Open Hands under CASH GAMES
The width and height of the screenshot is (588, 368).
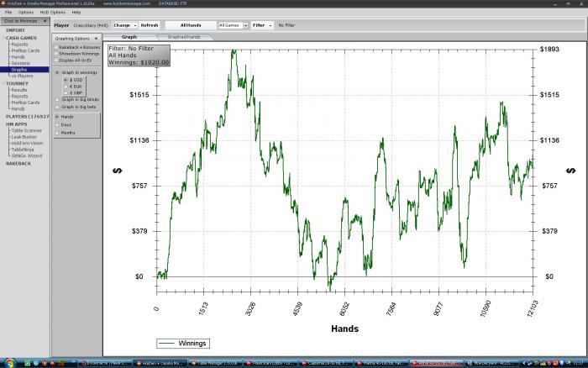click(x=18, y=57)
